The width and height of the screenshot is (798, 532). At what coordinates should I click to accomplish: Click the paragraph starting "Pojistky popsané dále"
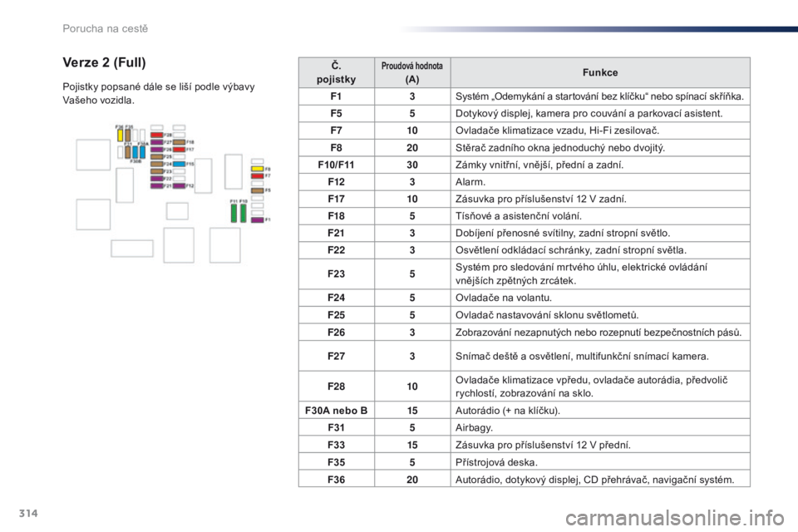point(159,93)
